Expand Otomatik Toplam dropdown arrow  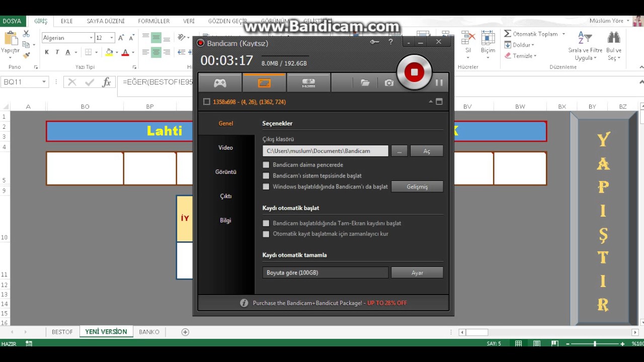pos(563,34)
